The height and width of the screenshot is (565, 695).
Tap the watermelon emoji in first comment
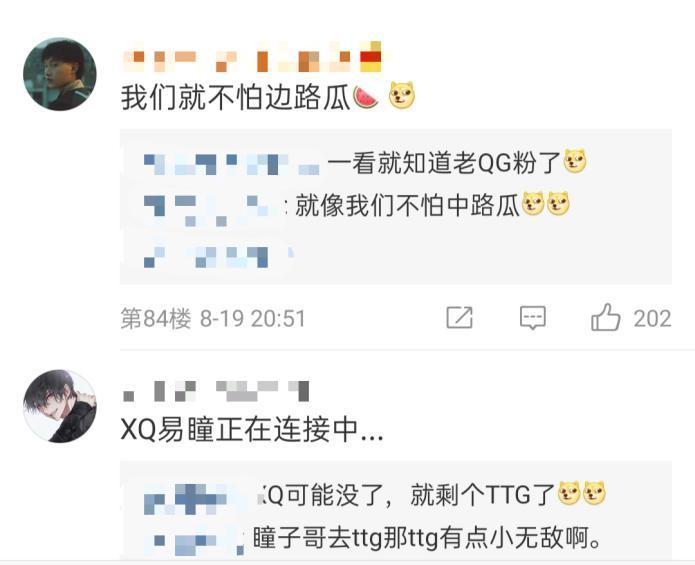[x=366, y=97]
